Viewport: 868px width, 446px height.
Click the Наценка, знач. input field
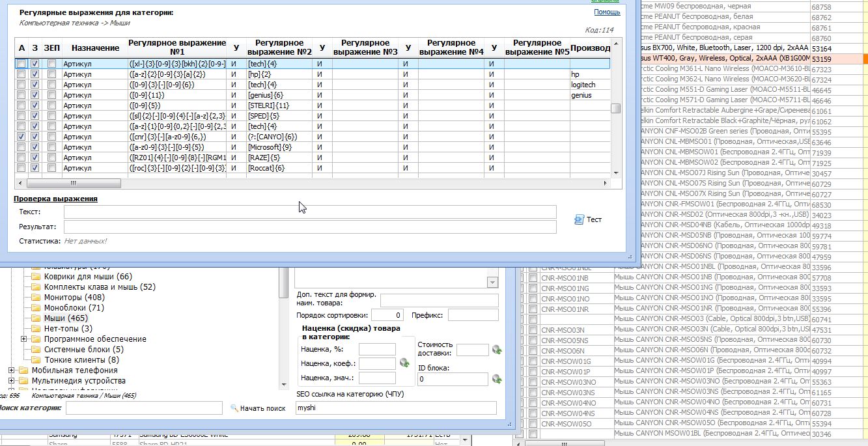[x=377, y=378]
